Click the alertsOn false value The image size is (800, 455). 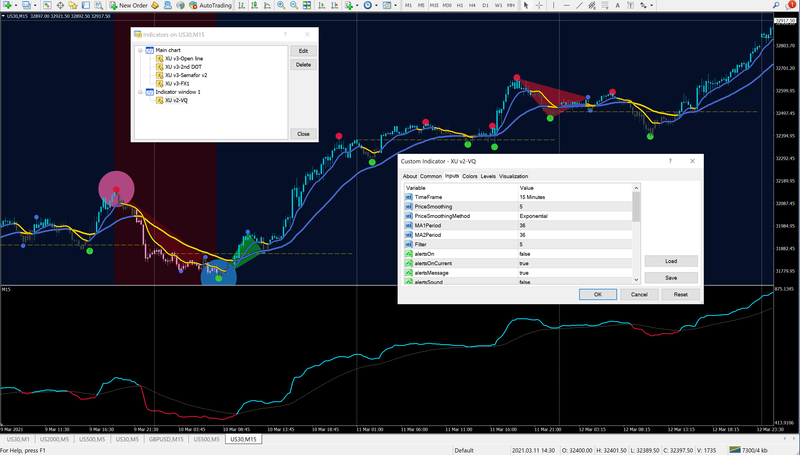(525, 254)
